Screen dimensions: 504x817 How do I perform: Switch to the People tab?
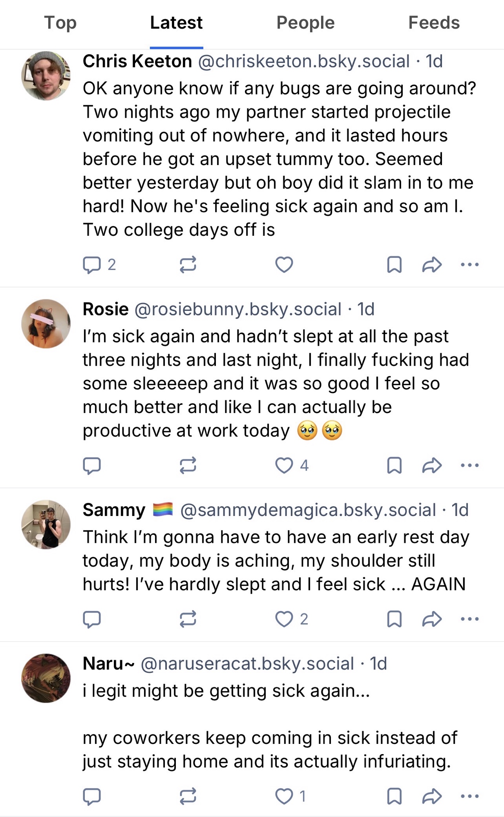click(x=305, y=23)
